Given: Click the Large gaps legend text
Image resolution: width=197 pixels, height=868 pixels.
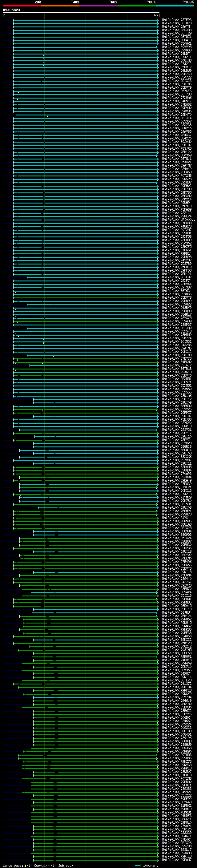Looking at the screenshot, I should pyautogui.click(x=38, y=866).
